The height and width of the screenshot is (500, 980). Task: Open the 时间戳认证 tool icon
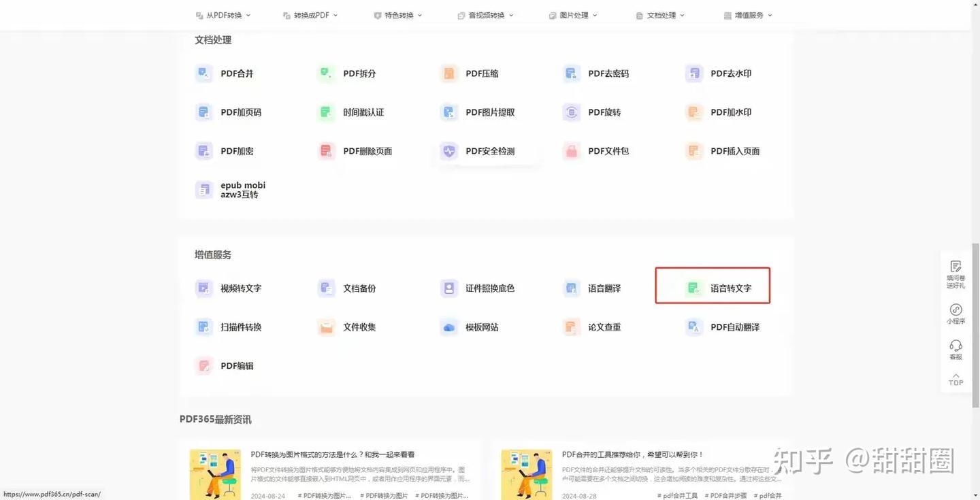tap(327, 112)
